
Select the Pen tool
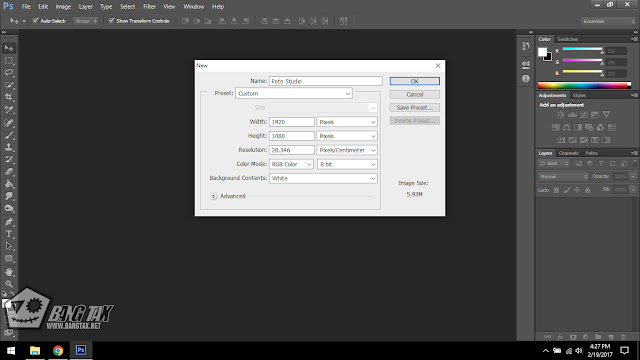click(9, 222)
